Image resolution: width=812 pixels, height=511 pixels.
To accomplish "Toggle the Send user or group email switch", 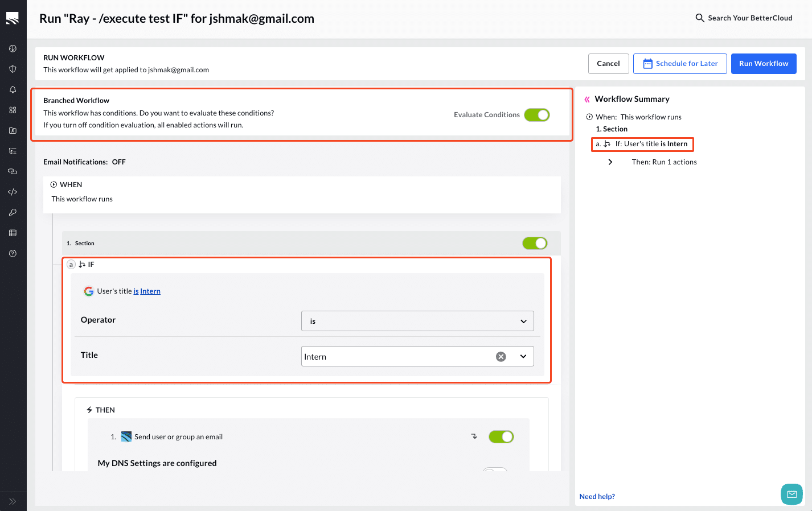I will 501,437.
